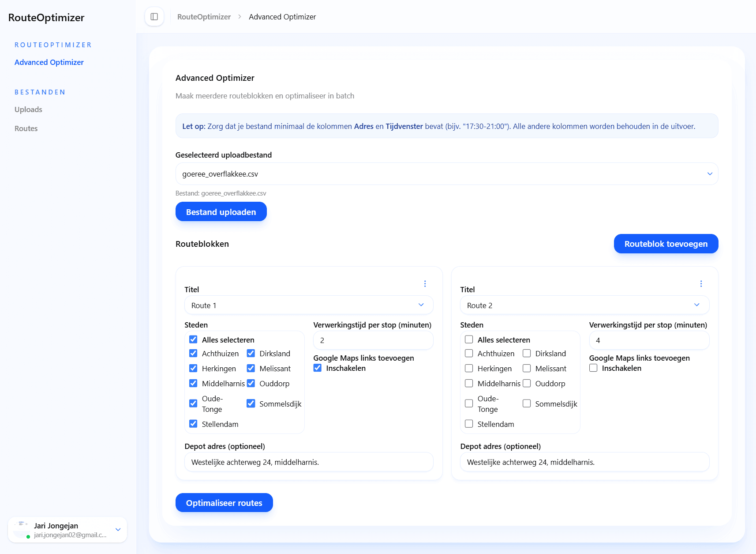Expand the Titel dropdown for Route 1
Image resolution: width=756 pixels, height=554 pixels.
pyautogui.click(x=420, y=305)
